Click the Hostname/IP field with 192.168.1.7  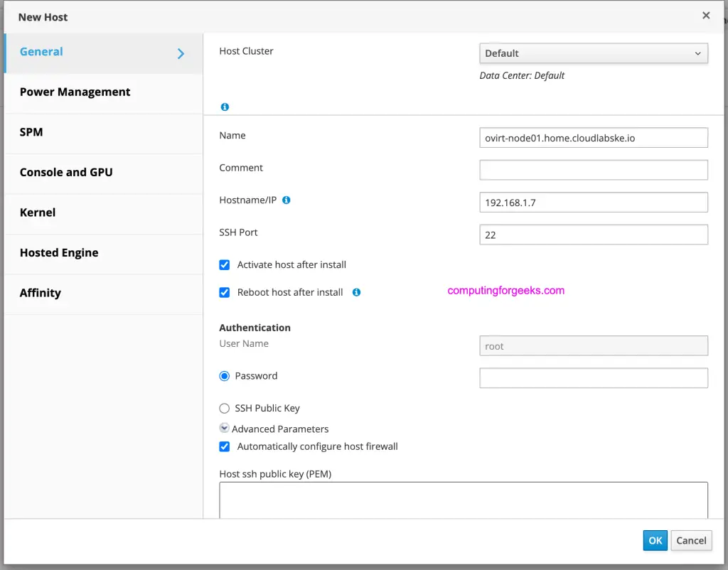pos(594,203)
